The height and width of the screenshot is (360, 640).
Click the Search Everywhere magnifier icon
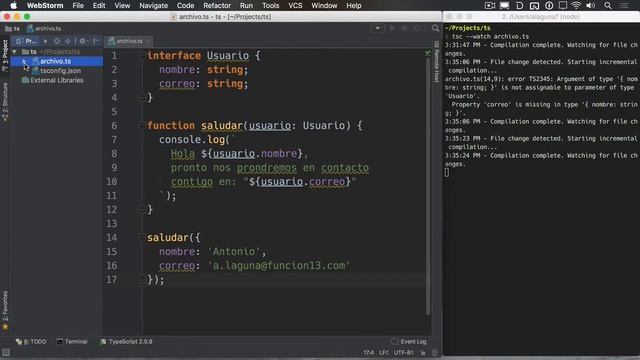(436, 28)
